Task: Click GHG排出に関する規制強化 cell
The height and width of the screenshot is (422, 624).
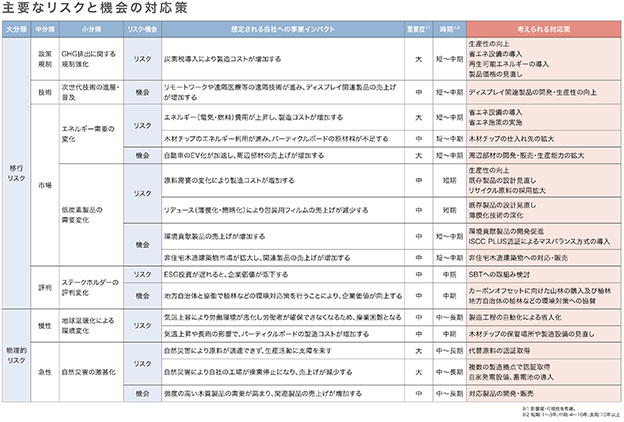Action: coord(91,59)
